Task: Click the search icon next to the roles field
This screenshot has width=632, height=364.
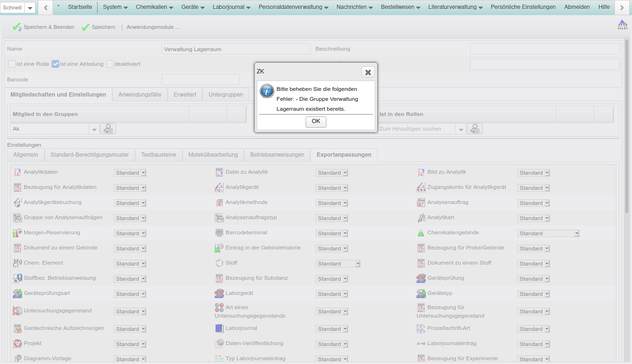Action: coord(475,129)
